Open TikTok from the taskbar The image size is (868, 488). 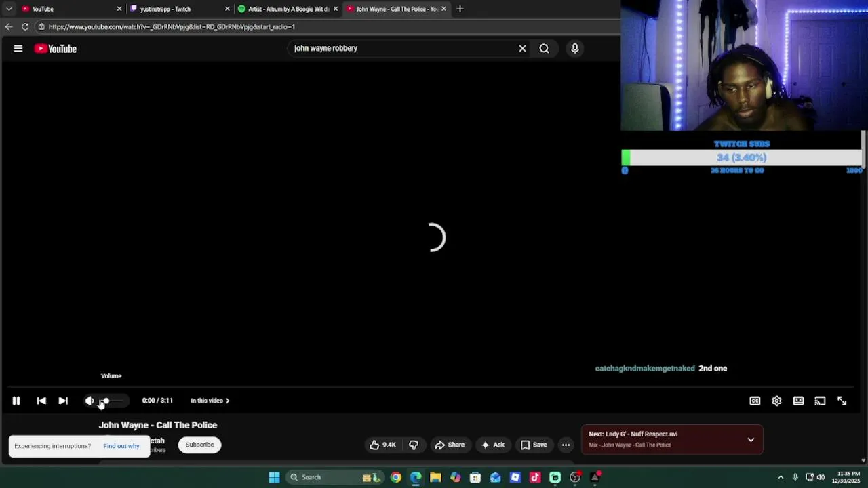coord(535,477)
